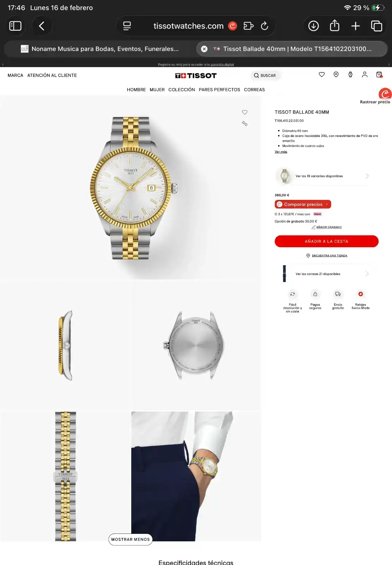Open the watch registration icon in header
This screenshot has height=565, width=392.
click(350, 75)
